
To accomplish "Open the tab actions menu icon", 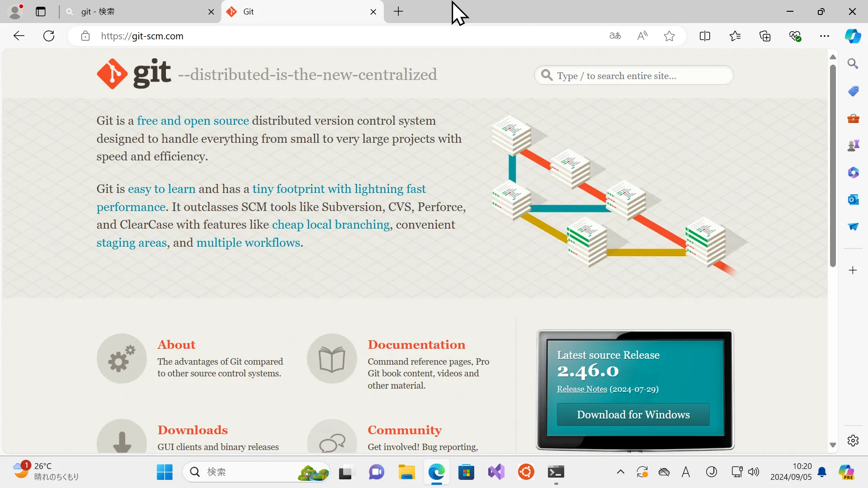I will coord(41,12).
